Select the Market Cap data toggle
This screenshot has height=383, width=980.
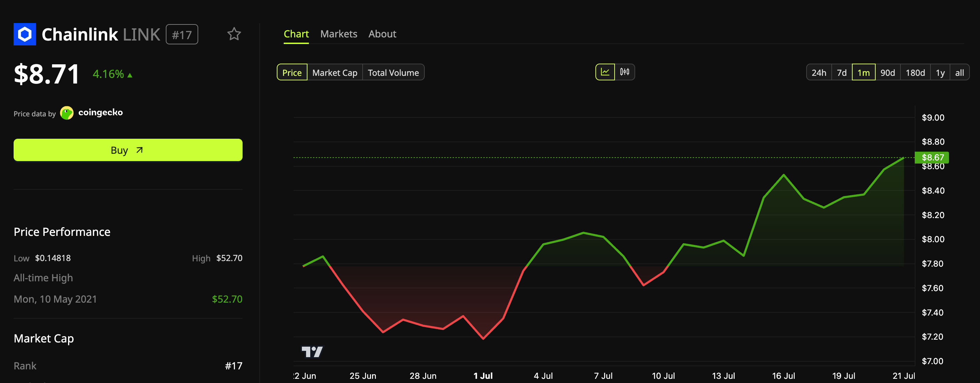[x=335, y=72]
